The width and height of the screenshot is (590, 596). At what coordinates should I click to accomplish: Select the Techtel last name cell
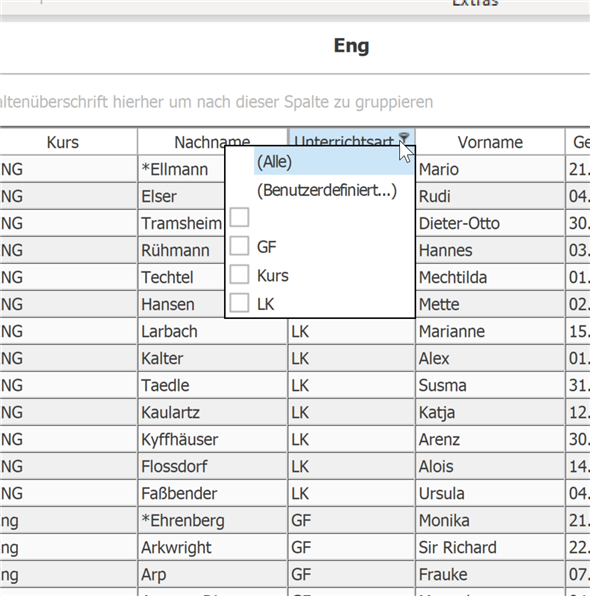tap(181, 277)
